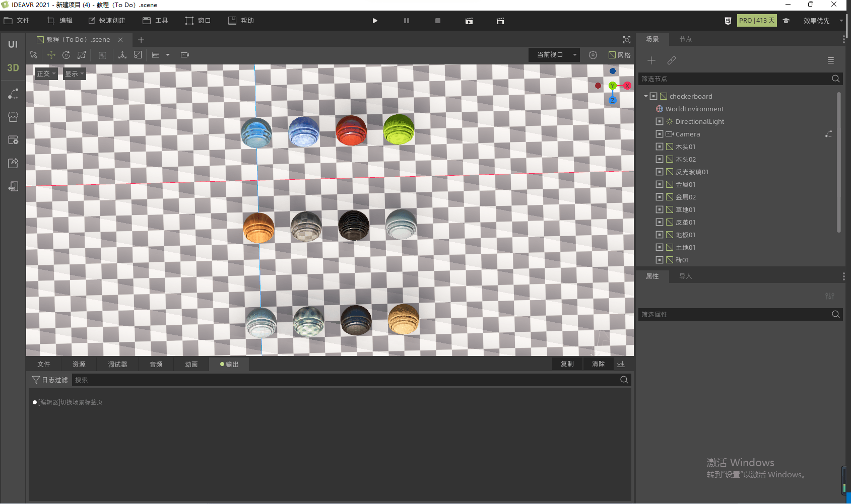Image resolution: width=851 pixels, height=504 pixels.
Task: Toggle visibility of 砖01 node
Action: 660,260
